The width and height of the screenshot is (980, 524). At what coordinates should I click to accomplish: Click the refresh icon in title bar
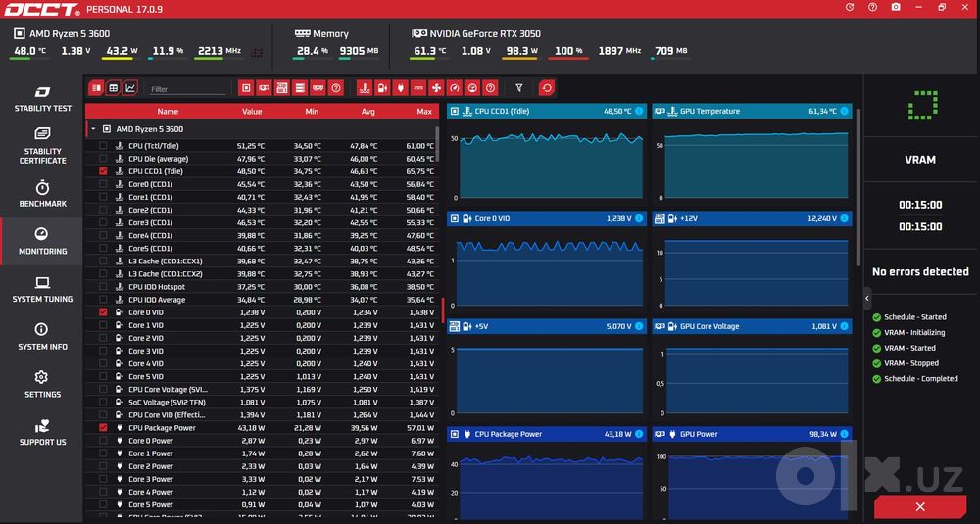point(850,8)
